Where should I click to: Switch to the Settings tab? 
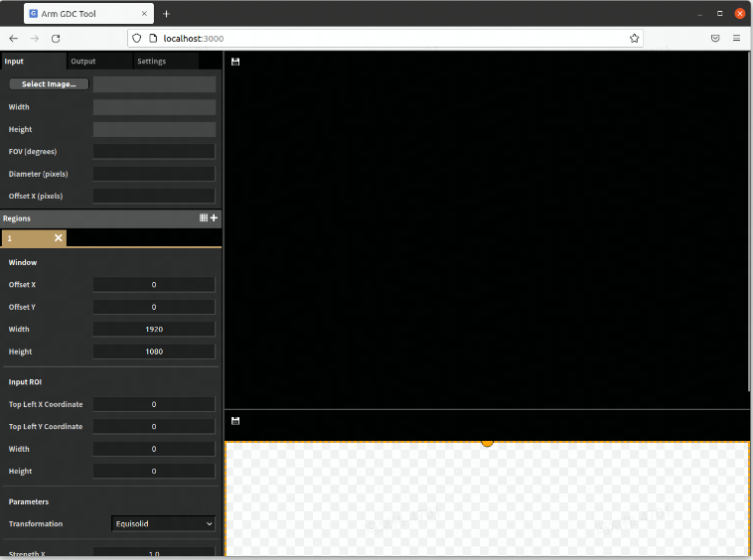(151, 62)
